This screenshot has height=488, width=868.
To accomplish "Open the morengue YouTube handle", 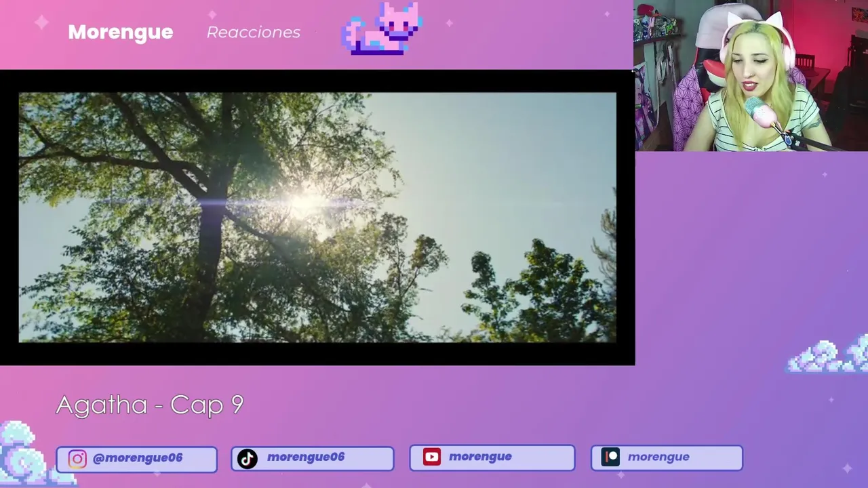I will (480, 457).
